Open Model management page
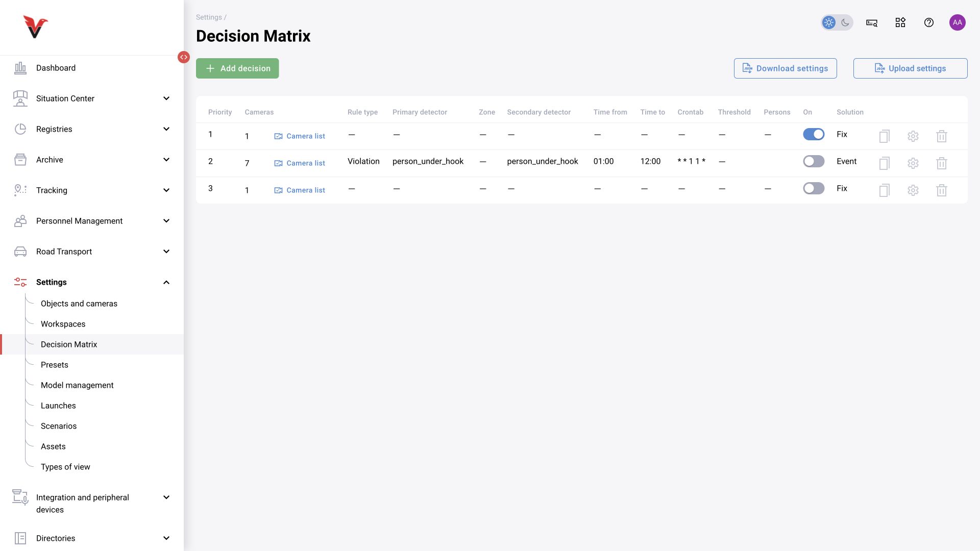 pyautogui.click(x=77, y=385)
